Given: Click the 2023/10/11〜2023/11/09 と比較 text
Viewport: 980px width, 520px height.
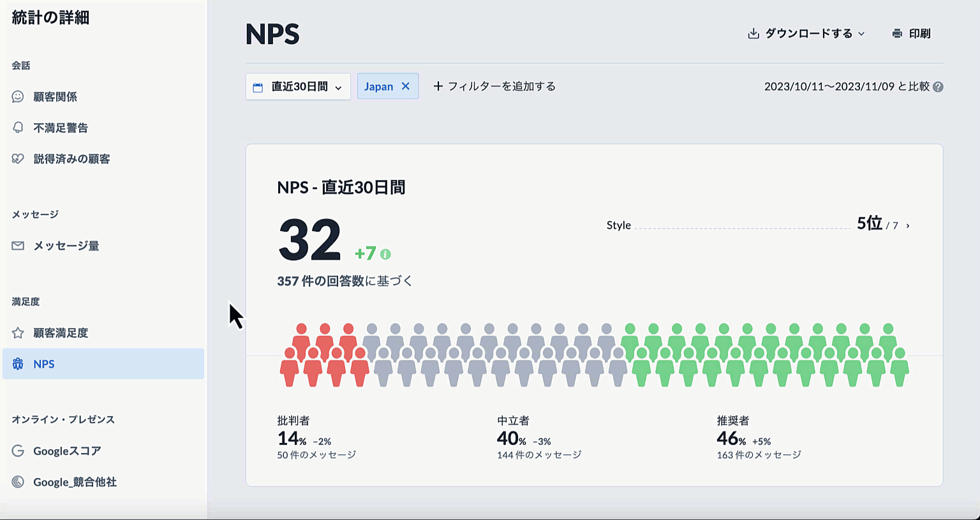Looking at the screenshot, I should click(847, 87).
